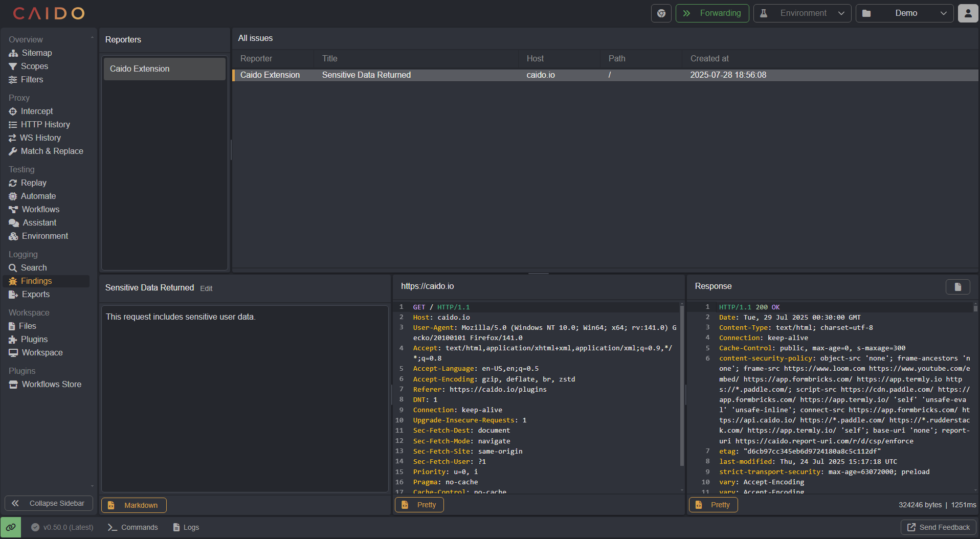Open the Intercept page in sidebar

pos(36,111)
